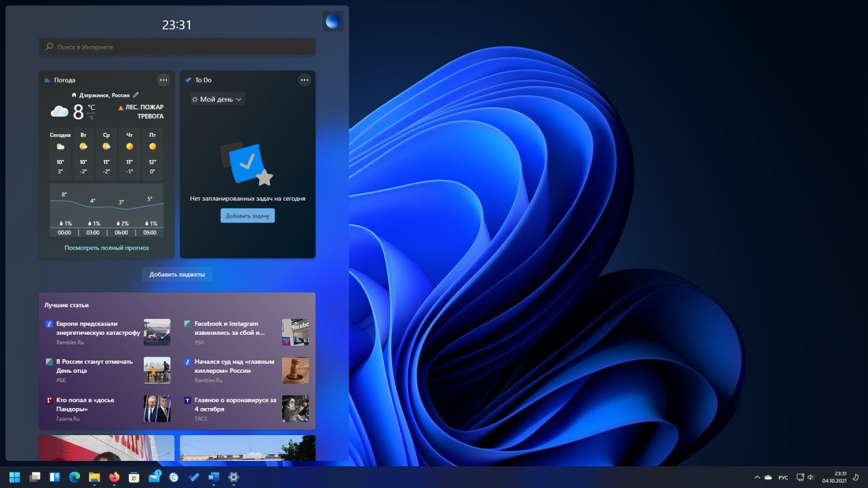Expand hidden tray icons chevron
Viewport: 868px width, 488px height.
(x=757, y=477)
